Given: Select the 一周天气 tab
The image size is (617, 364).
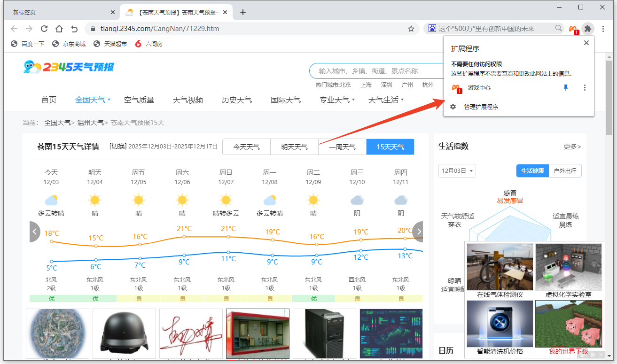Looking at the screenshot, I should click(x=342, y=147).
